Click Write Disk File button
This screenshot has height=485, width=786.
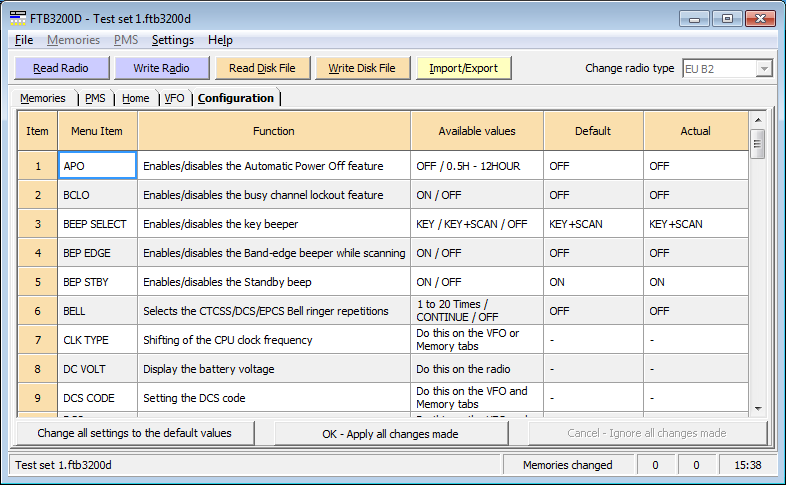(x=362, y=68)
